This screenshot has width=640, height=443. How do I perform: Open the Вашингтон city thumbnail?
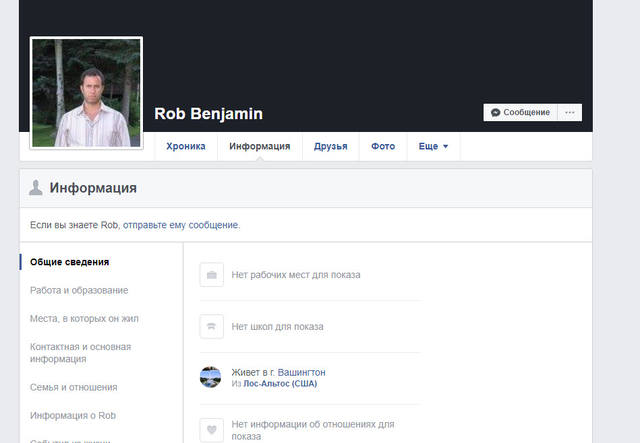tap(211, 377)
